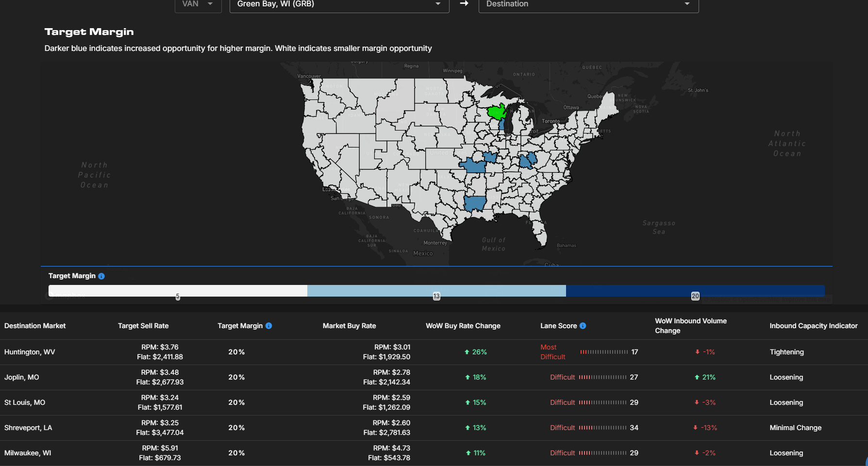Sort by Destination Market column header

[35, 326]
